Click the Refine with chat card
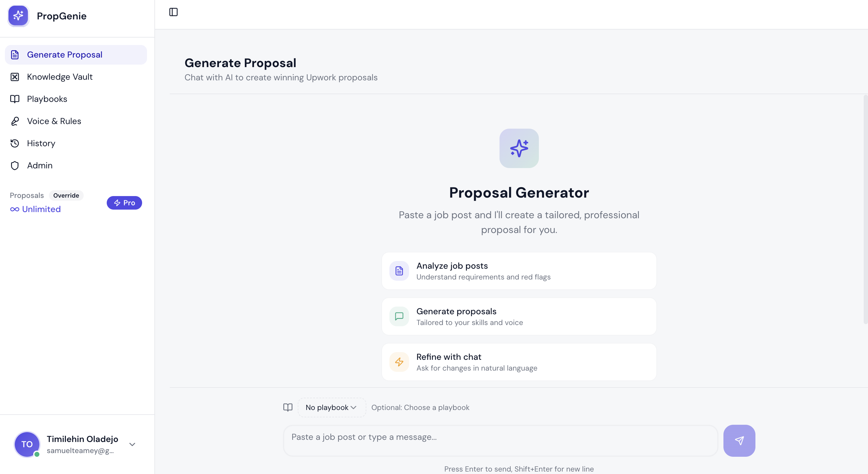Screen dimensions: 868x474 tap(519, 362)
